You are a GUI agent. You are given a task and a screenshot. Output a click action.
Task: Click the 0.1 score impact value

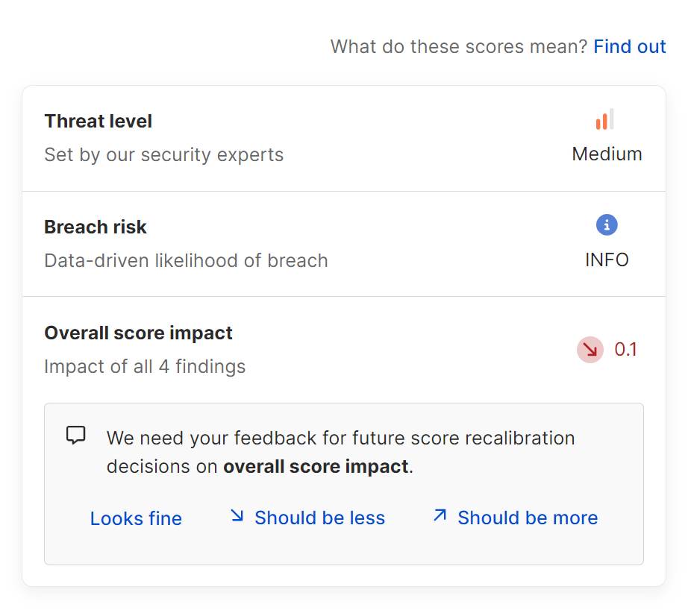626,350
